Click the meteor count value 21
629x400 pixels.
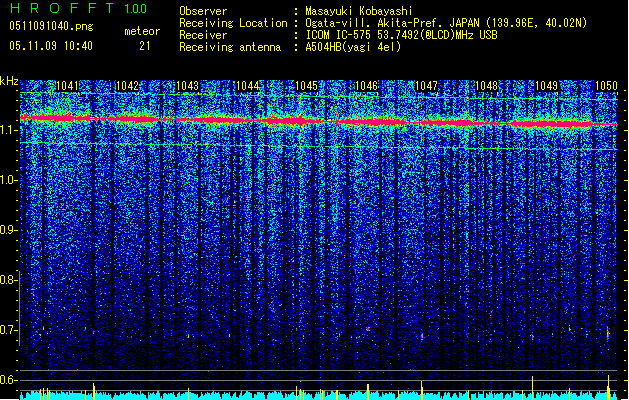[145, 46]
